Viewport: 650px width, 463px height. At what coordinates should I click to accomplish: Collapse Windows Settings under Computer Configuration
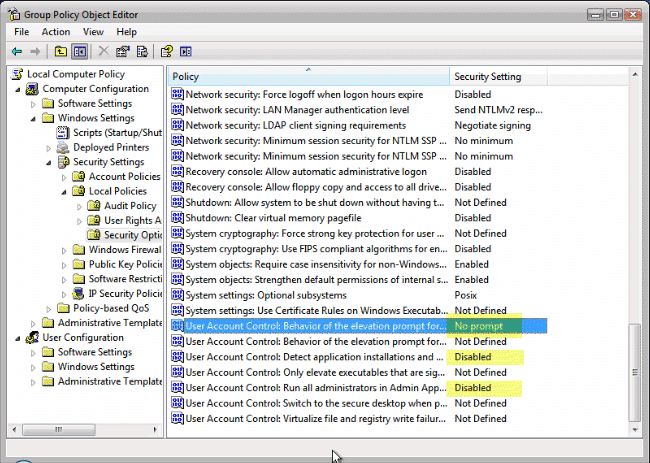pyautogui.click(x=33, y=119)
